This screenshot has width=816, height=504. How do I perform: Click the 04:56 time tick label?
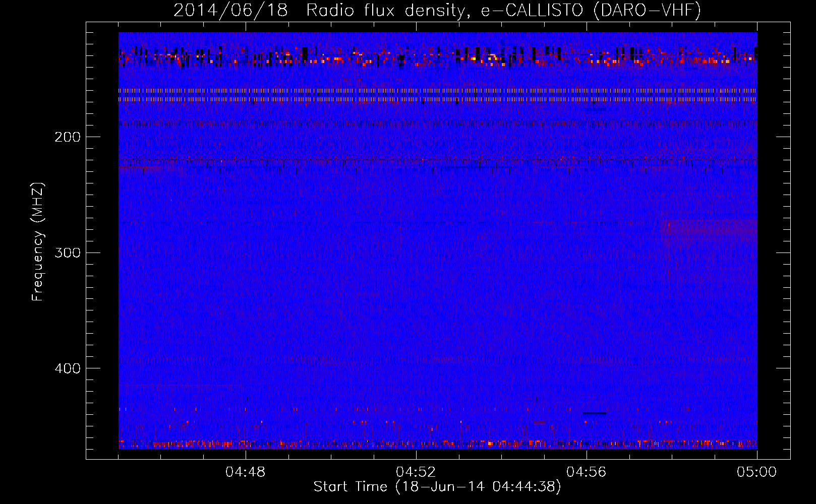pos(587,472)
